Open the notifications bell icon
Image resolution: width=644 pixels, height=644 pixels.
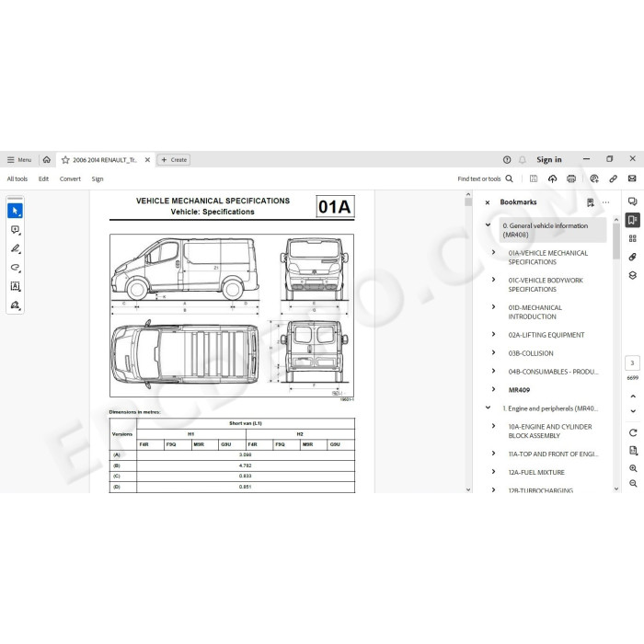coord(523,160)
